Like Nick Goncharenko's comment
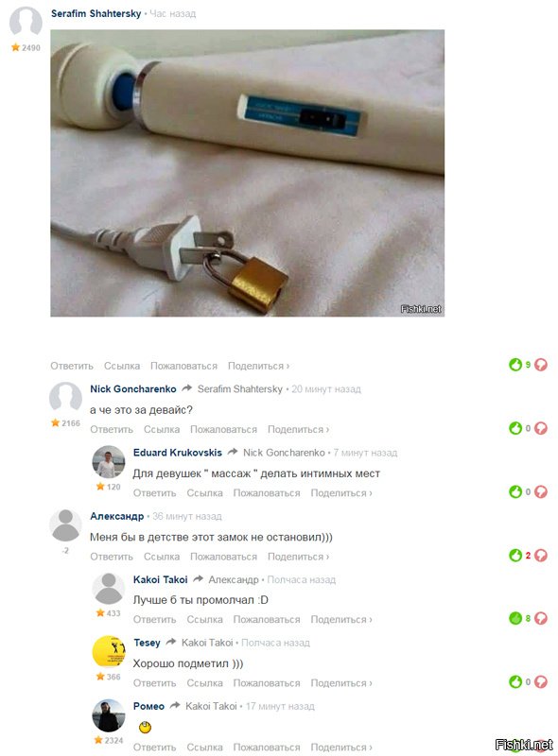Viewport: 558px width, 756px height. tap(515, 428)
